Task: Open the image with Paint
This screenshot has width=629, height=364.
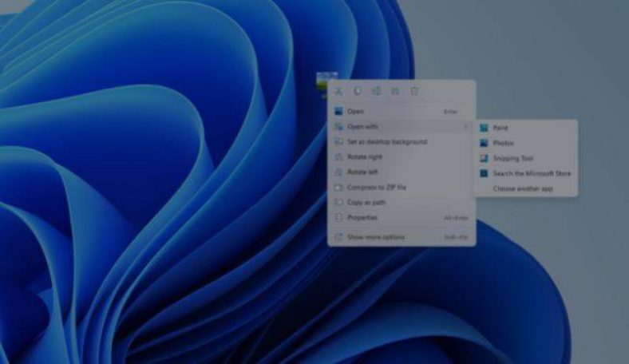Action: click(526, 128)
